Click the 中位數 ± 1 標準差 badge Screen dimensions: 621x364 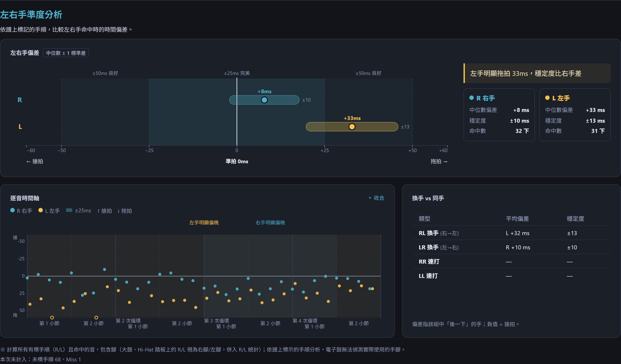(x=66, y=53)
